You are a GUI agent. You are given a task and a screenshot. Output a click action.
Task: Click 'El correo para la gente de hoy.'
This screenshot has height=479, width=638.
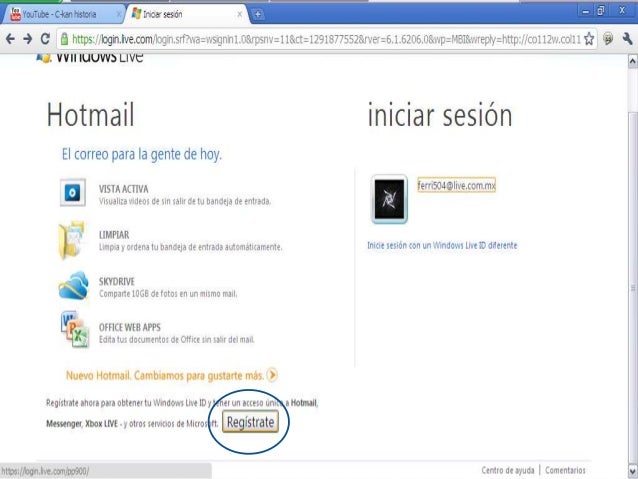(142, 155)
